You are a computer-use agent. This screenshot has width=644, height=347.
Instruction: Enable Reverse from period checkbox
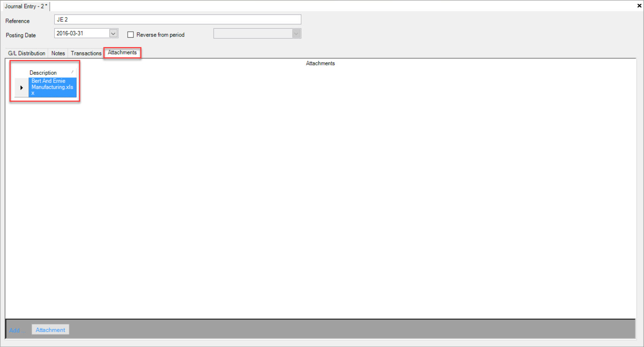pos(130,35)
